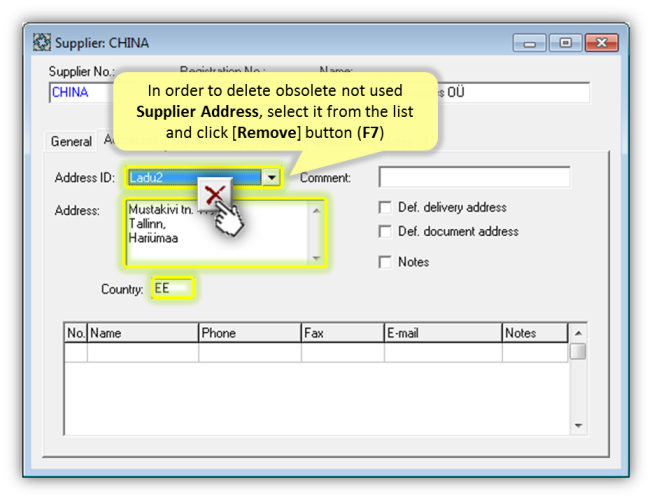The height and width of the screenshot is (500, 652).
Task: Click the Supplier window title bar icon
Action: coord(42,43)
